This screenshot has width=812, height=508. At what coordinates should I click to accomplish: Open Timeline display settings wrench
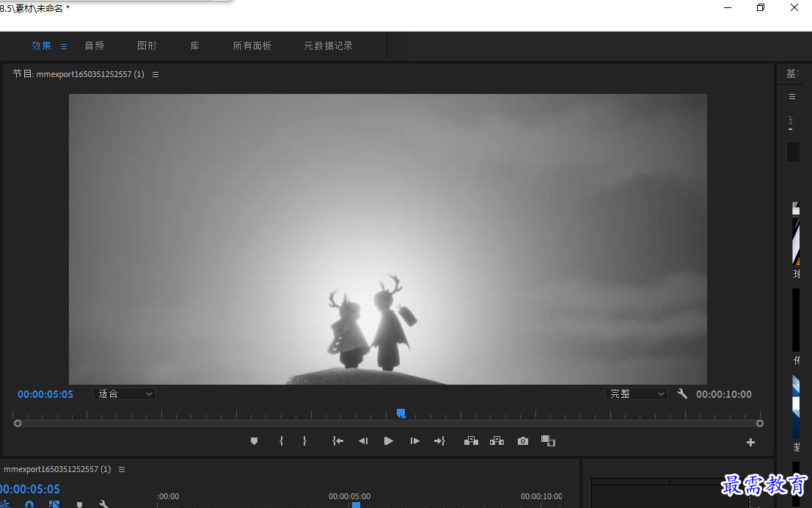click(x=103, y=504)
